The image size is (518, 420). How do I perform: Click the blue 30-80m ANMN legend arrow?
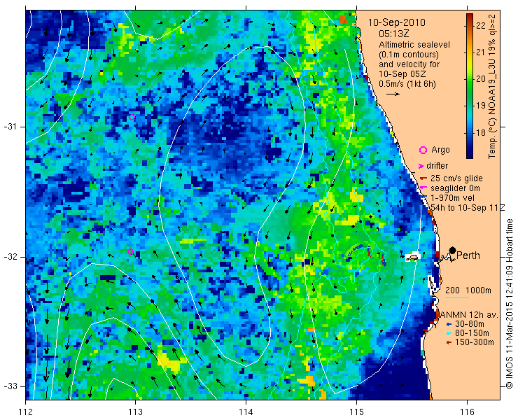[x=449, y=324]
